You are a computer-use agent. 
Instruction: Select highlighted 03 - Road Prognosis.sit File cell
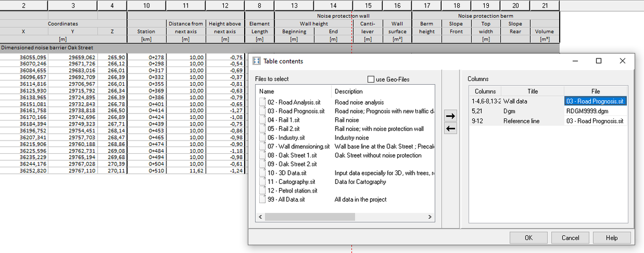coord(596,101)
